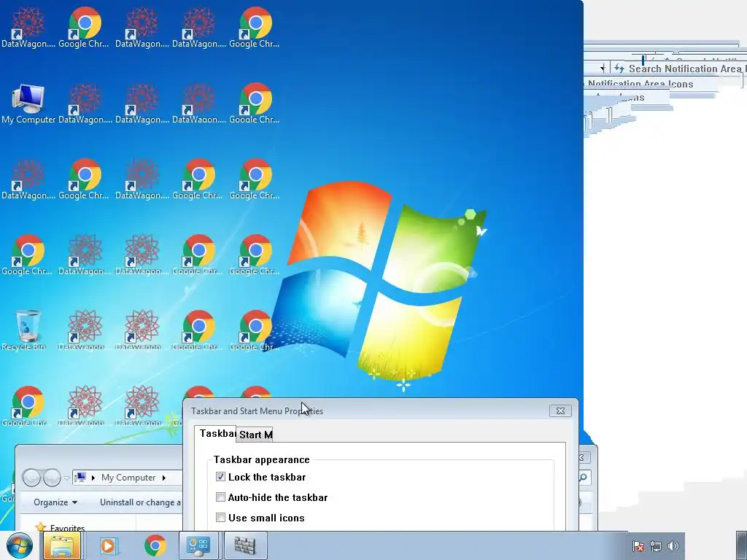
Task: Open the Windows Firewall taskbar button
Action: tap(245, 545)
